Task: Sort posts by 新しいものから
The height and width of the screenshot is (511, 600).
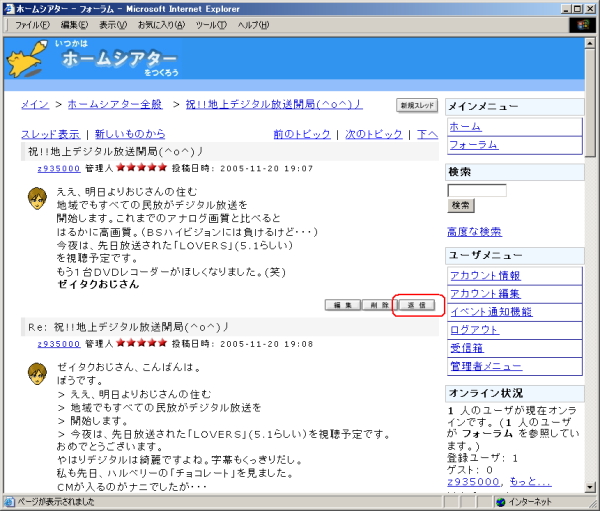Action: (x=130, y=134)
